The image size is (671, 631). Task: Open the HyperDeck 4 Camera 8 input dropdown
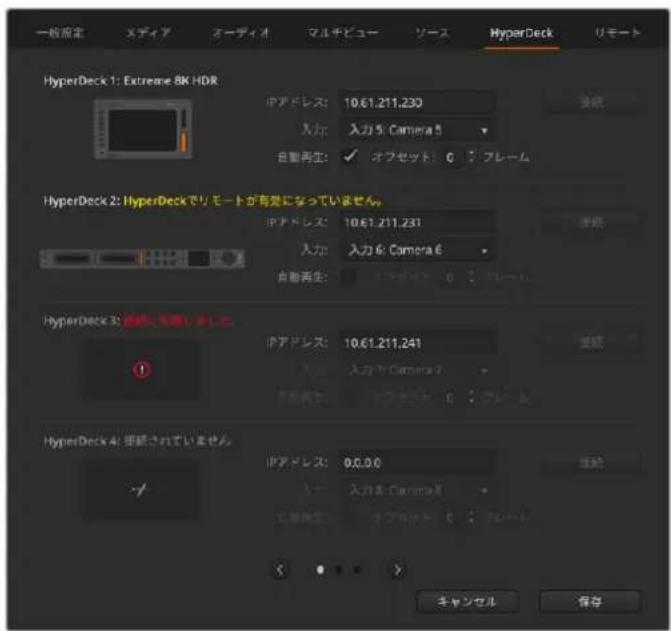click(x=418, y=490)
